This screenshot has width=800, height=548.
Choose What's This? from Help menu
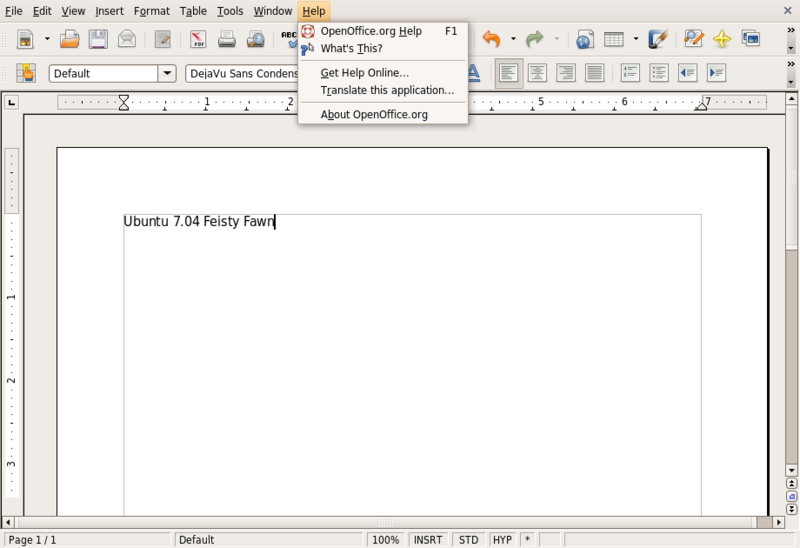coord(383,48)
